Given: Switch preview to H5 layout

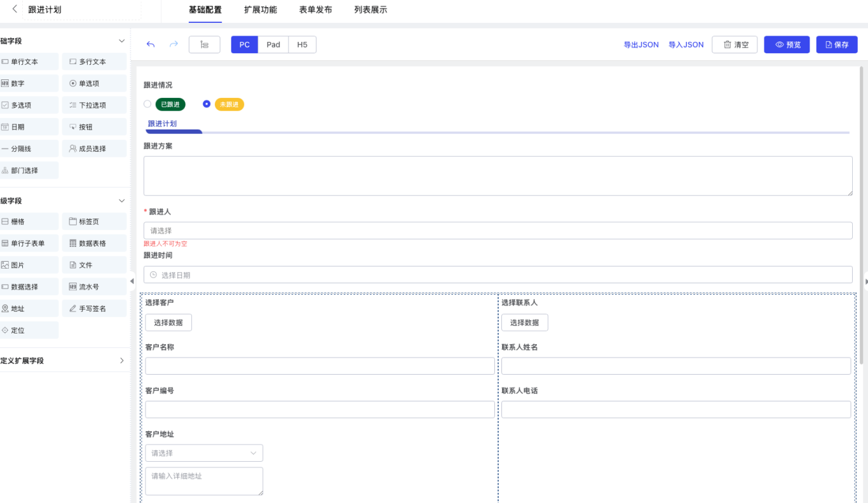Looking at the screenshot, I should click(x=302, y=44).
